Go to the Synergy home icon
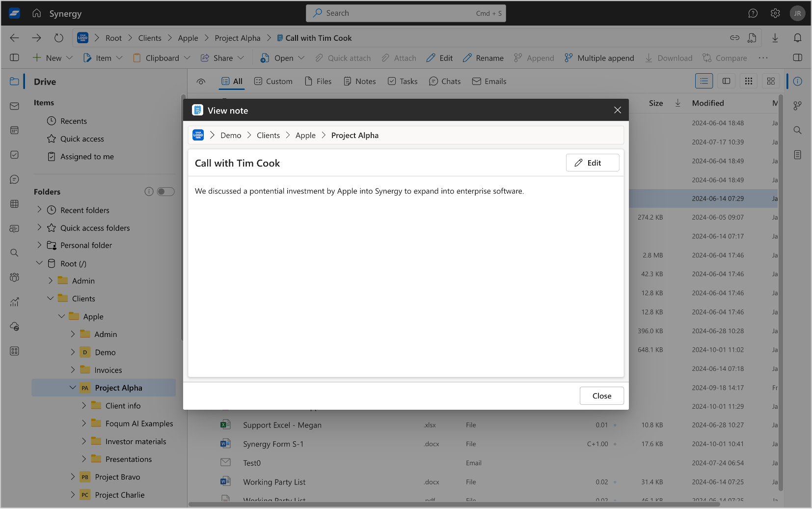 37,13
